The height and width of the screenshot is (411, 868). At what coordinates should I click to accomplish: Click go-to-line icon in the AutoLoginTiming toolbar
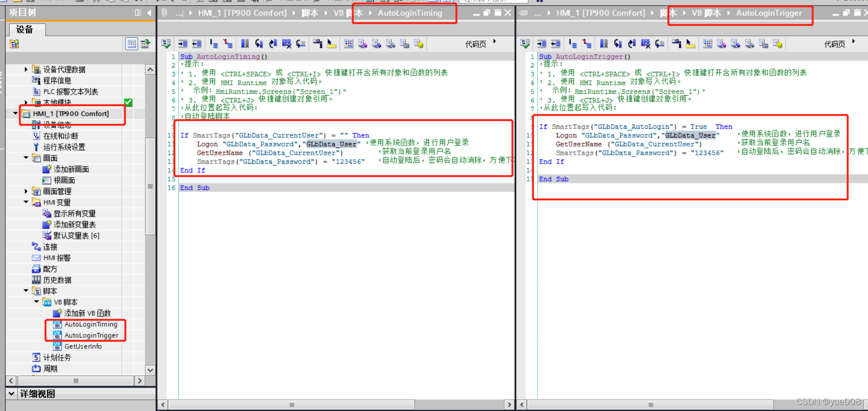(301, 44)
